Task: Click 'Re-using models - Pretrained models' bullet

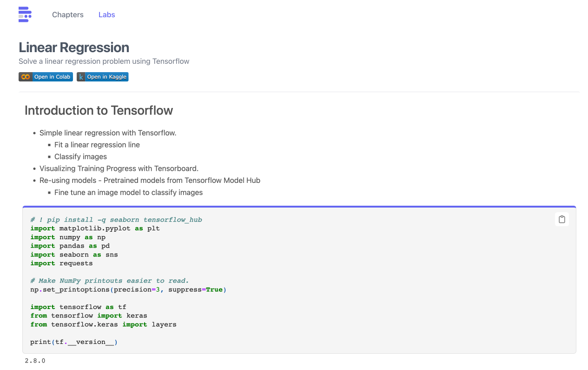Action: click(150, 180)
